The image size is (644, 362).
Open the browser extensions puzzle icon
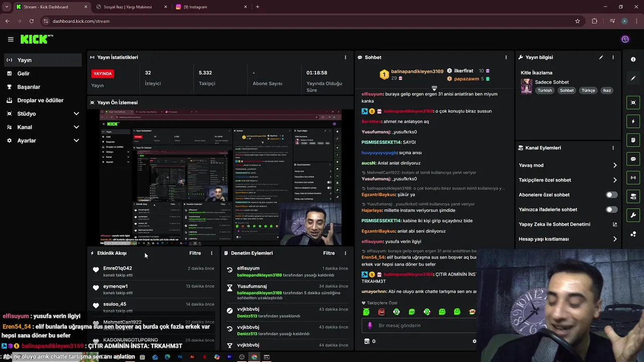(x=595, y=21)
